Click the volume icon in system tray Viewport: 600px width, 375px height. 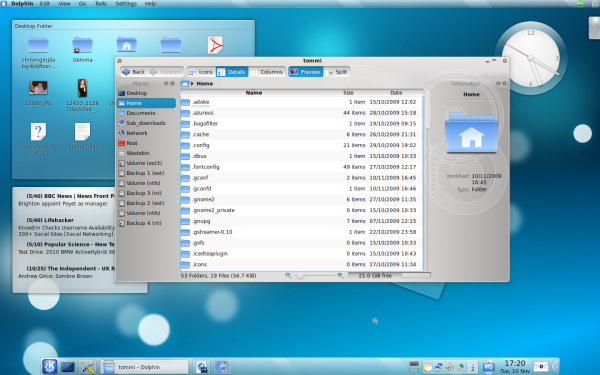(x=449, y=367)
